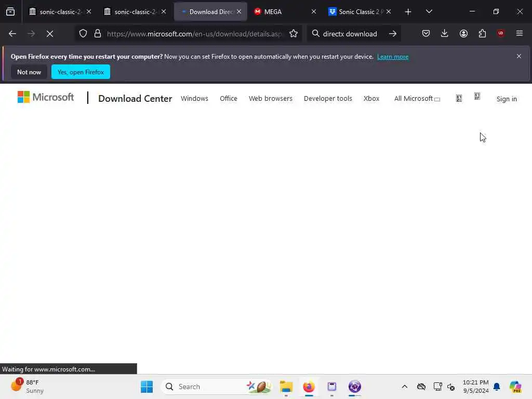Close the Sonic Classic 2 Dropbox tab
This screenshot has width=532, height=399.
389,11
